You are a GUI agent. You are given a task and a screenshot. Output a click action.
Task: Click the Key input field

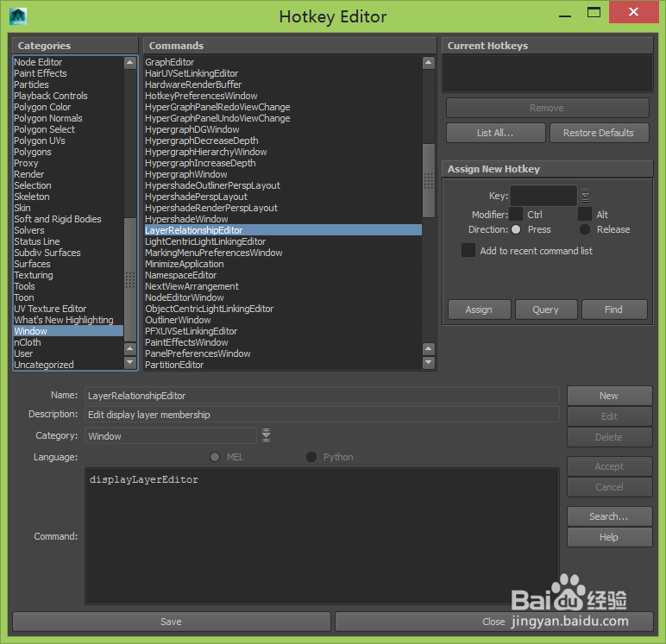click(x=543, y=196)
